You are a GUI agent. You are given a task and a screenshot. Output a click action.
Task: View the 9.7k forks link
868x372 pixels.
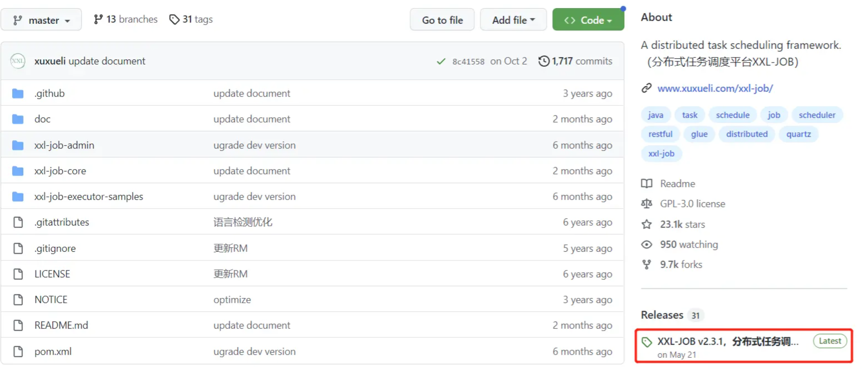click(681, 264)
